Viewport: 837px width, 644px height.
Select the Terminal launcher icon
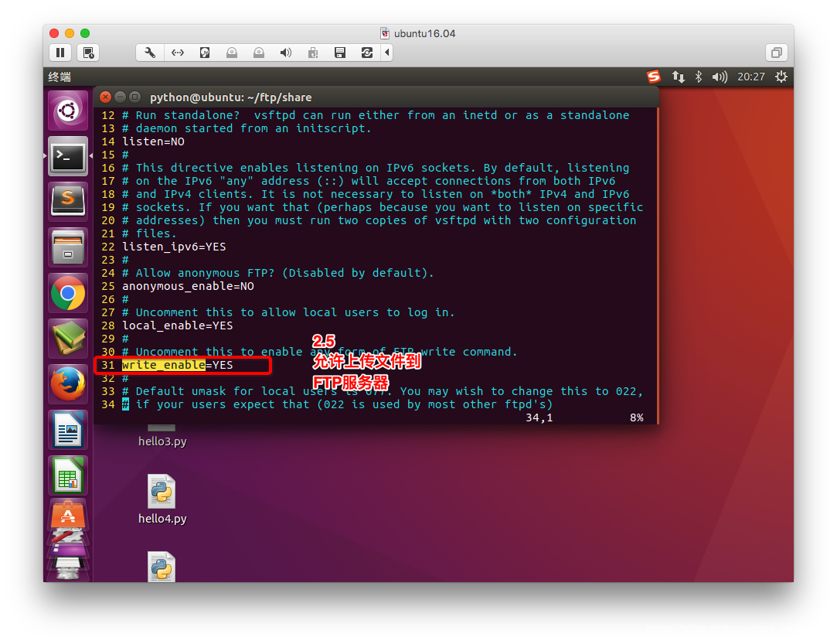[68, 156]
